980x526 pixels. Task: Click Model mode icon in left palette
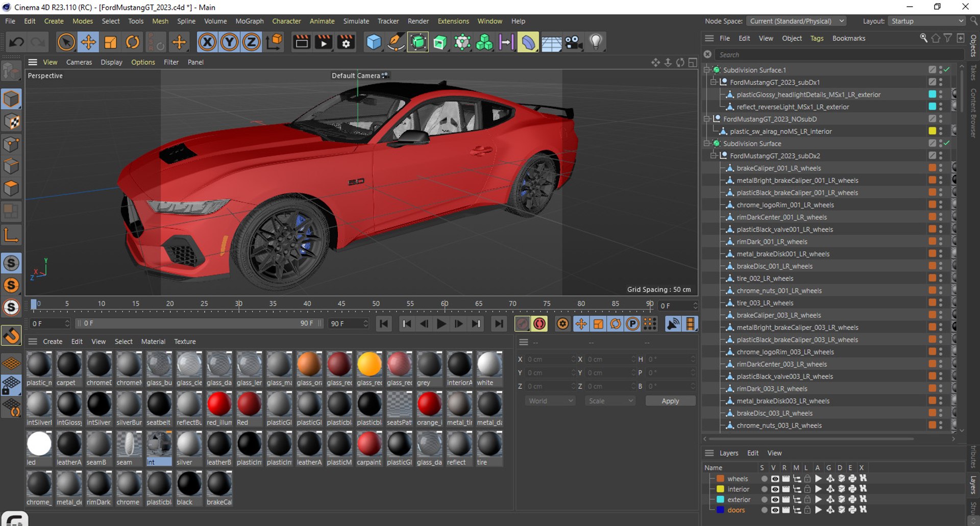pyautogui.click(x=11, y=99)
